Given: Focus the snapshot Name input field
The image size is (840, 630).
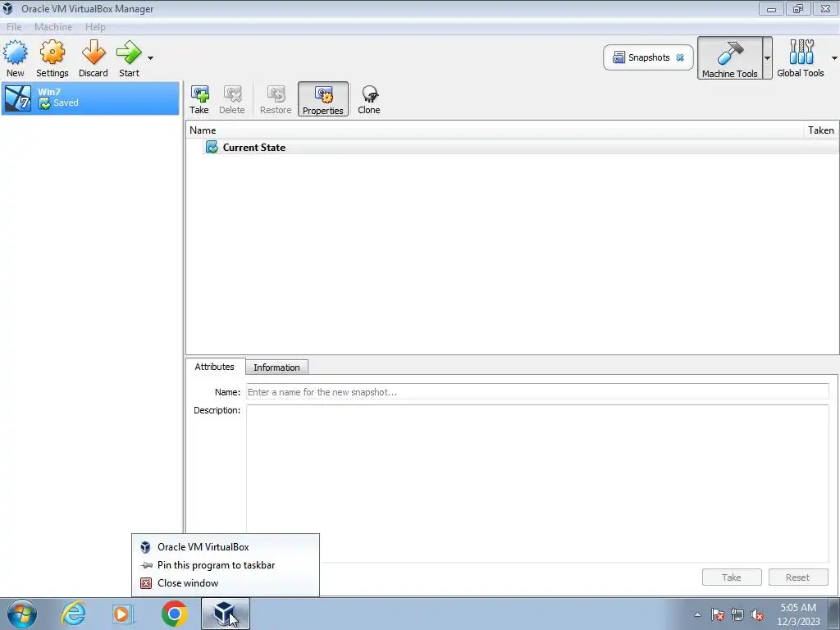Looking at the screenshot, I should (537, 392).
